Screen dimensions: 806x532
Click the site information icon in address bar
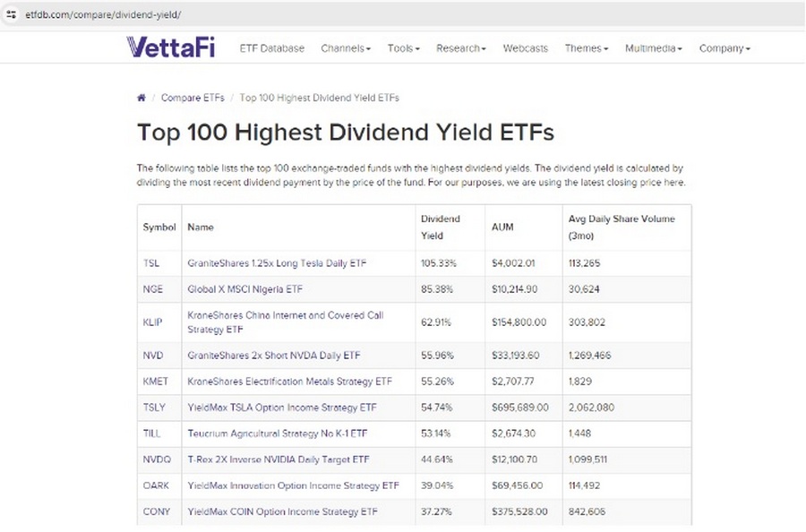[12, 14]
